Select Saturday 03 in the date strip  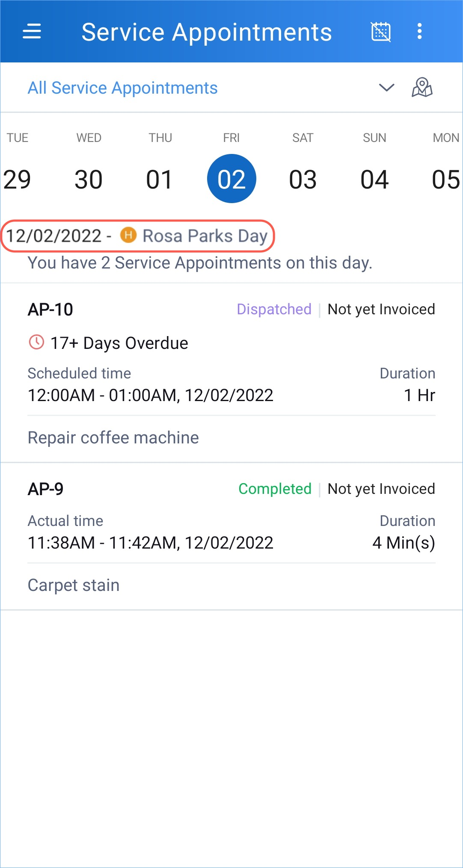303,179
